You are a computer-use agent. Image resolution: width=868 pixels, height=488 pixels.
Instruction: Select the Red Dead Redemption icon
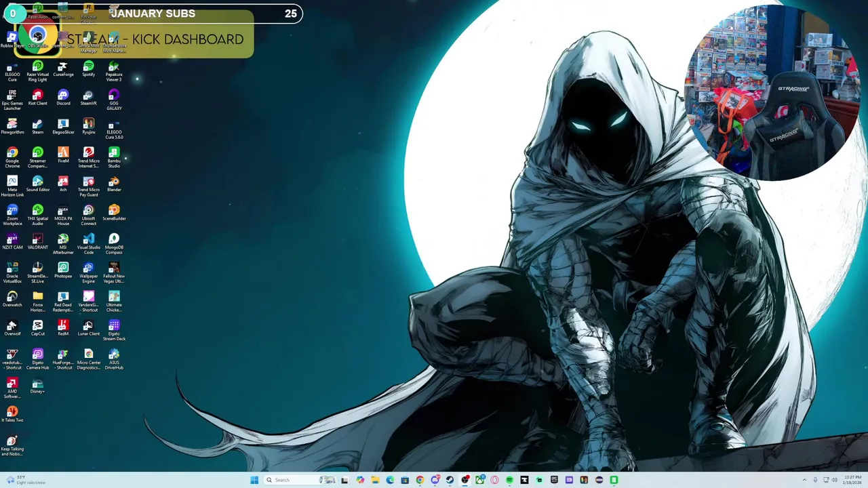63,302
